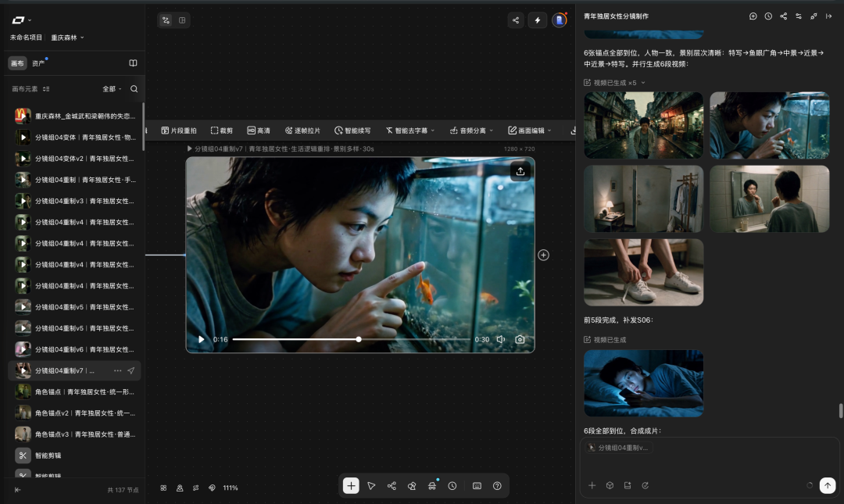Click the 裁剪 toolbar item
This screenshot has height=504, width=844.
(x=222, y=130)
